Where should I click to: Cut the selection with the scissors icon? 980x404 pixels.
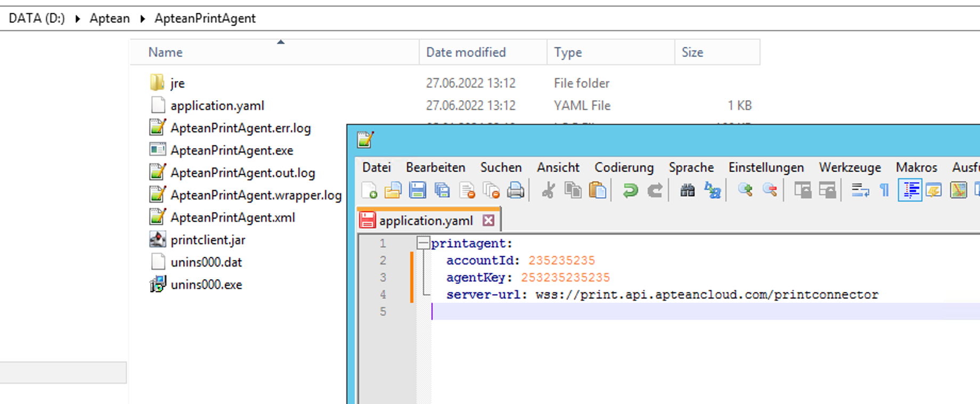pyautogui.click(x=548, y=190)
